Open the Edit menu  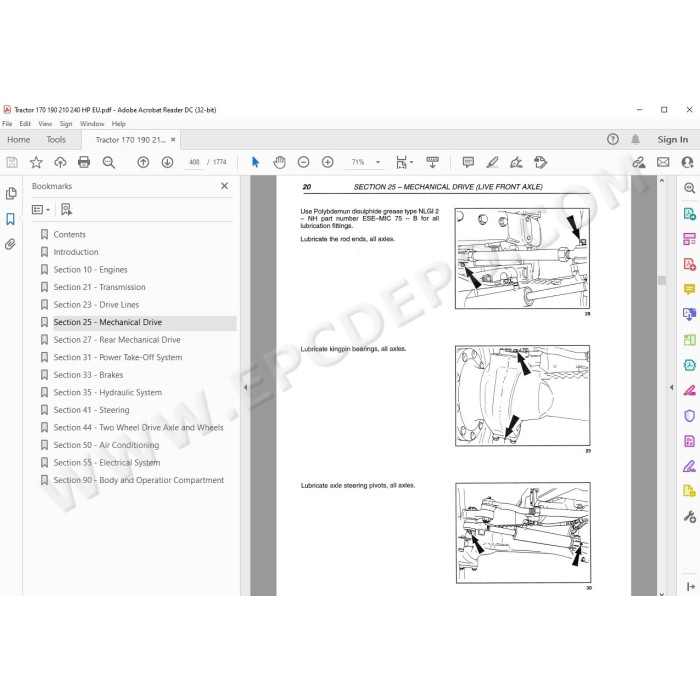25,124
